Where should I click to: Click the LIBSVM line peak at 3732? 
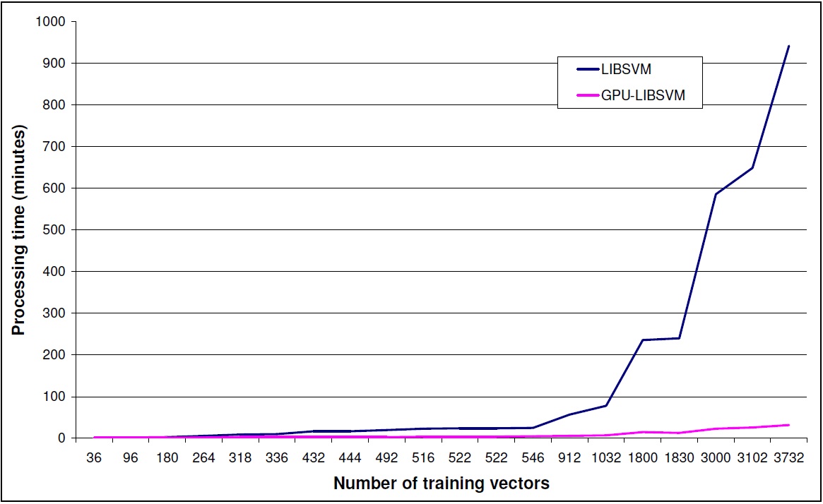pyautogui.click(x=788, y=46)
